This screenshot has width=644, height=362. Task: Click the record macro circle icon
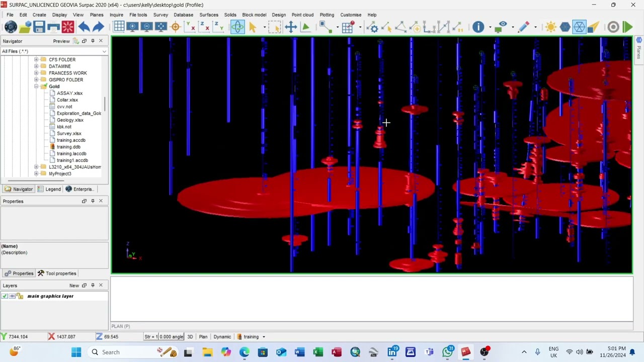[x=613, y=27]
